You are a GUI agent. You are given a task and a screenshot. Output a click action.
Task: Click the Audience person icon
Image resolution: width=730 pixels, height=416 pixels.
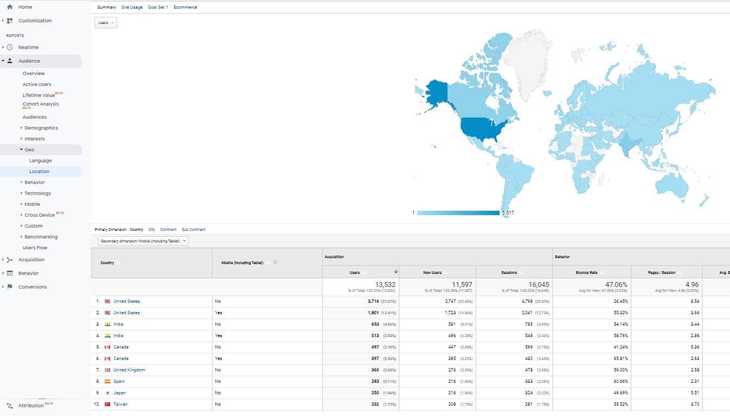point(10,61)
